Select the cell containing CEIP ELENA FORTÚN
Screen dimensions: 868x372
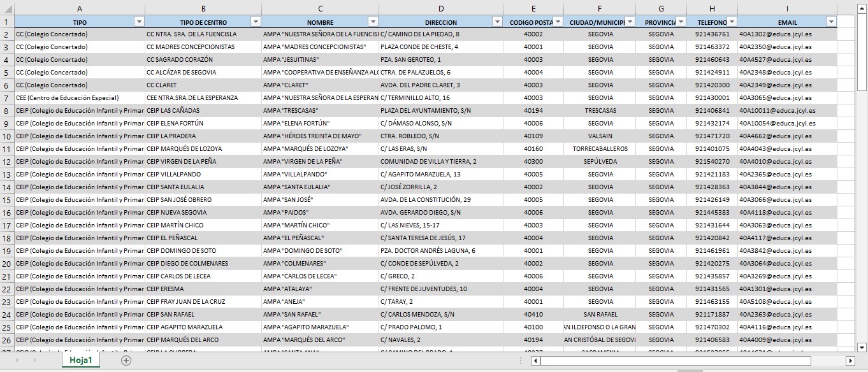point(203,124)
